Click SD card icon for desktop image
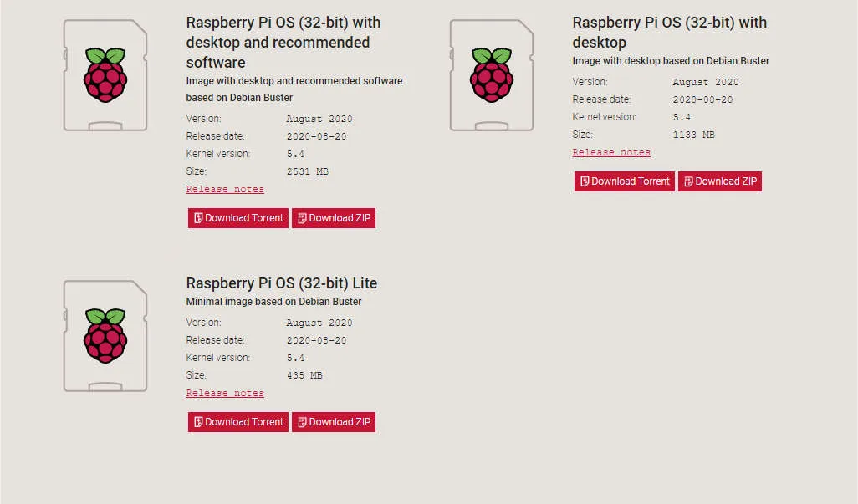858x504 pixels. tap(492, 75)
